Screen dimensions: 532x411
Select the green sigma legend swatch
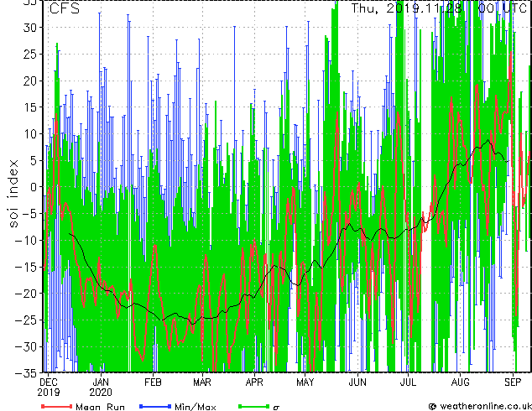[x=253, y=406]
